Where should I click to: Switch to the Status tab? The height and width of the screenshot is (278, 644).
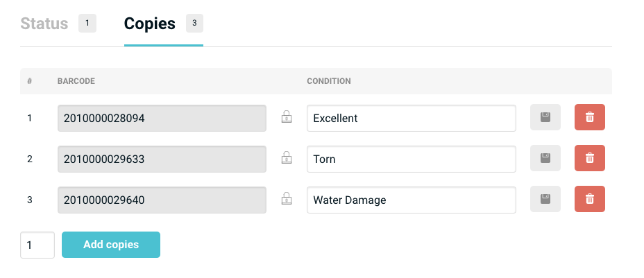coord(44,24)
